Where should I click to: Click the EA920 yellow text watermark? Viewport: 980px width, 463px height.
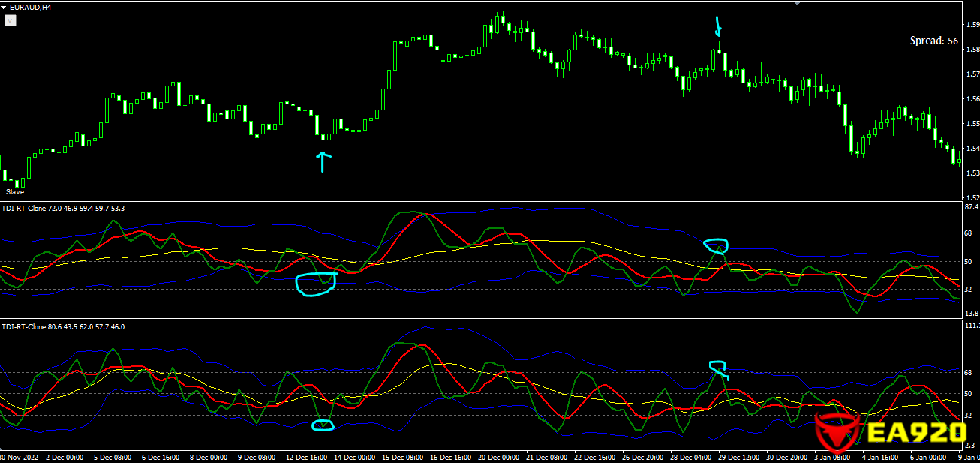(915, 433)
